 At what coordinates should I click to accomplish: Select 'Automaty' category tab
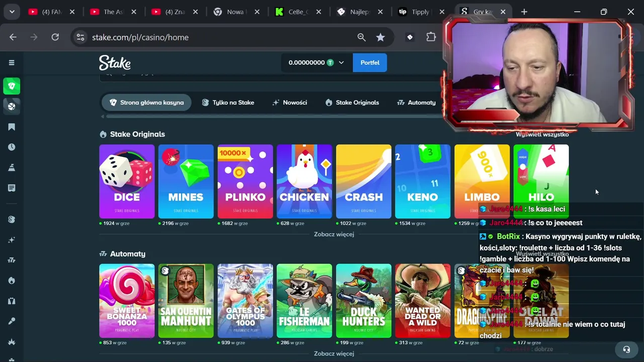click(416, 103)
